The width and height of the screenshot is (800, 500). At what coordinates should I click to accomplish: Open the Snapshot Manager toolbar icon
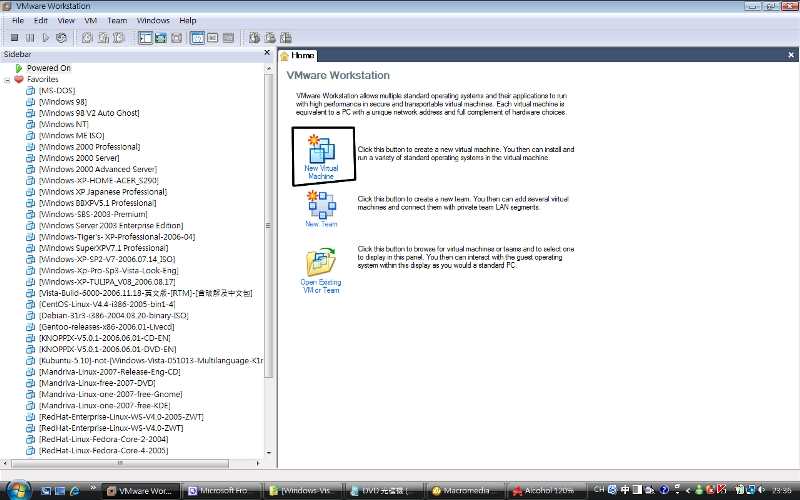coord(119,38)
